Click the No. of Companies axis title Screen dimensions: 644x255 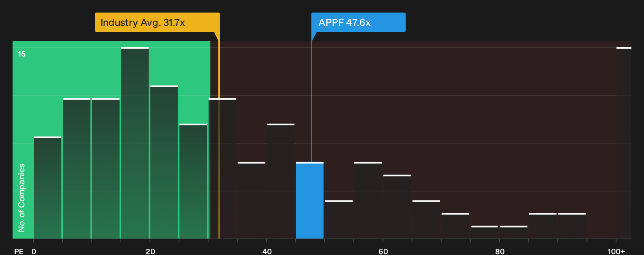tap(22, 198)
